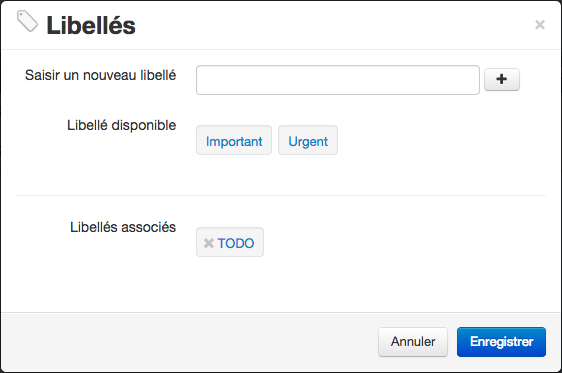The image size is (562, 373).
Task: Click the TODO associated label chip
Action: coord(230,242)
